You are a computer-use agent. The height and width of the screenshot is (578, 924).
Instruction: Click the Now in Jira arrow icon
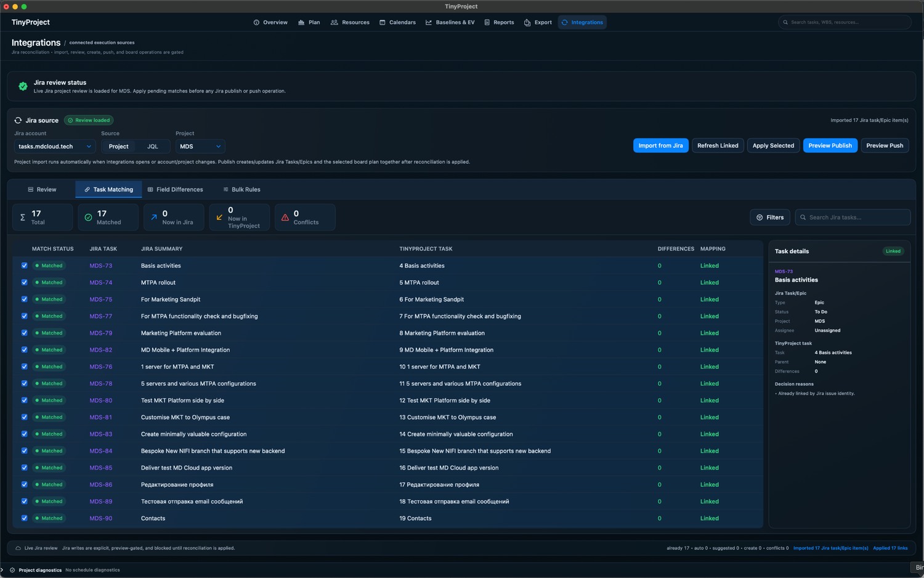tap(154, 218)
